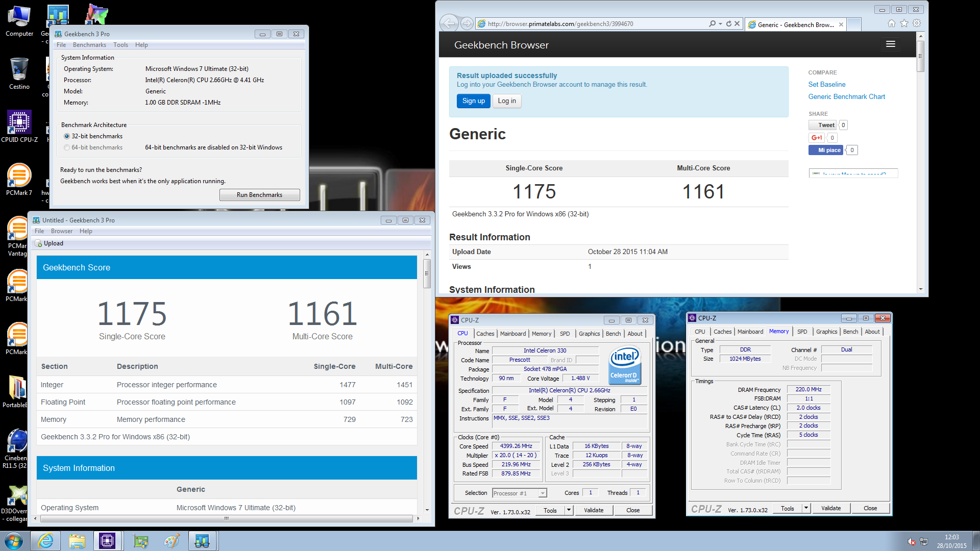Refresh the Geekbench Browser page
Viewport: 980px width, 551px height.
[x=728, y=23]
